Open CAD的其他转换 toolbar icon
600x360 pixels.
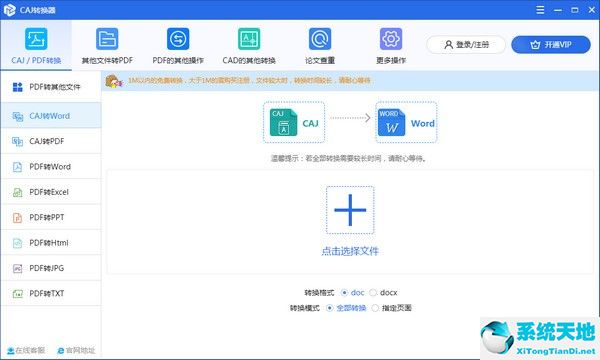[x=249, y=39]
